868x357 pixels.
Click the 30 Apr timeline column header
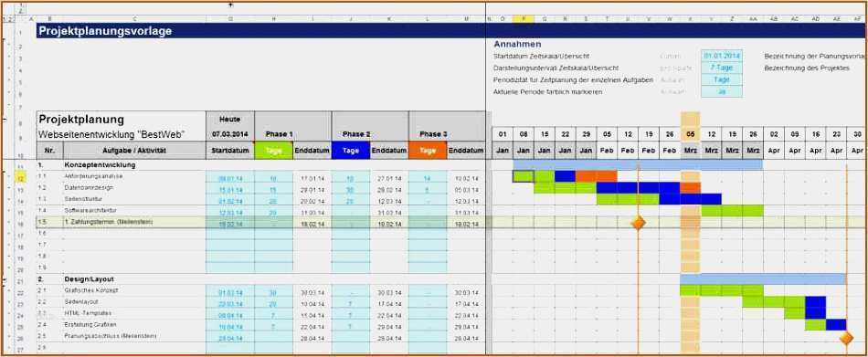(857, 142)
